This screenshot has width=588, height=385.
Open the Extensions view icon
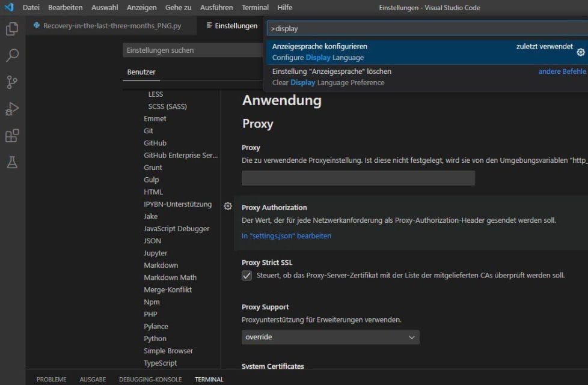[12, 136]
